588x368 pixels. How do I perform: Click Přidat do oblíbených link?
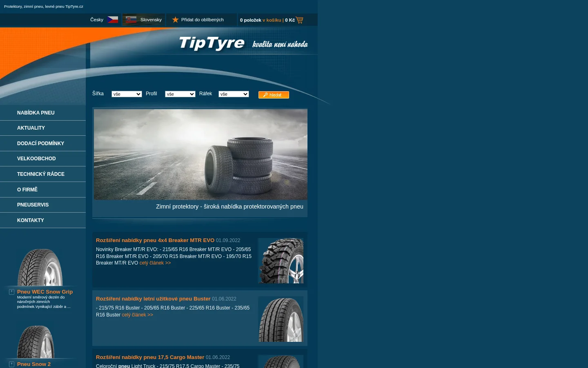tap(203, 20)
